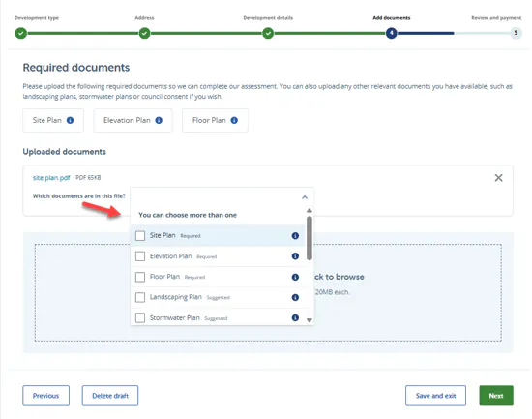Go to Address step in progress bar
Screen dimensions: 532x419
[x=144, y=33]
